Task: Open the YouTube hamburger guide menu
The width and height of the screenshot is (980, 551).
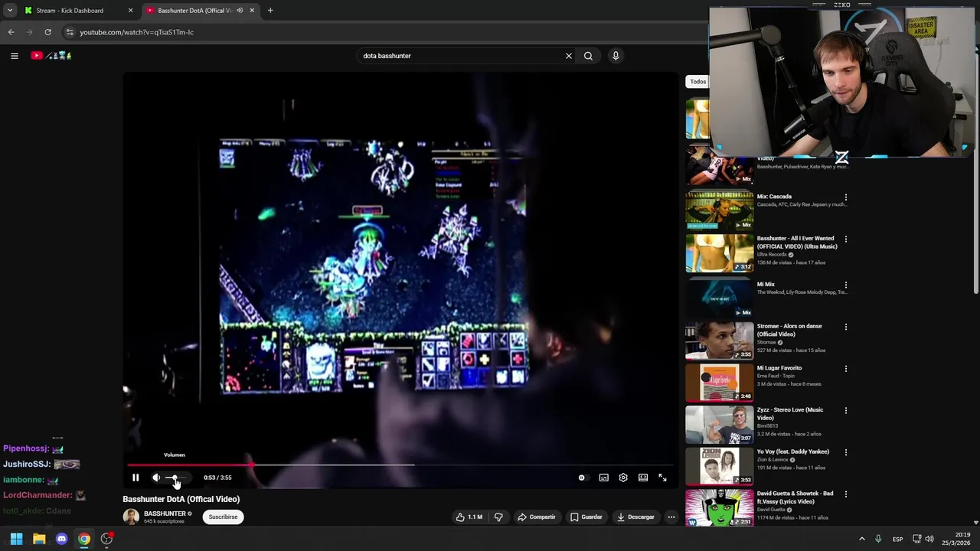Action: tap(14, 56)
